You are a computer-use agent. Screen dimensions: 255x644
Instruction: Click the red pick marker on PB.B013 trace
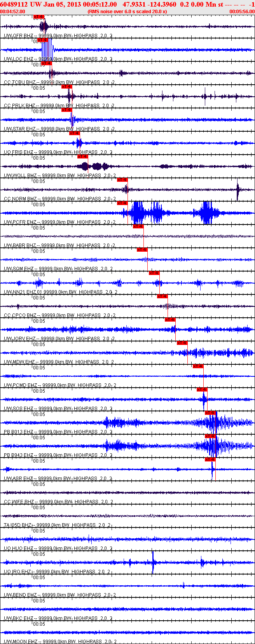coord(210,413)
